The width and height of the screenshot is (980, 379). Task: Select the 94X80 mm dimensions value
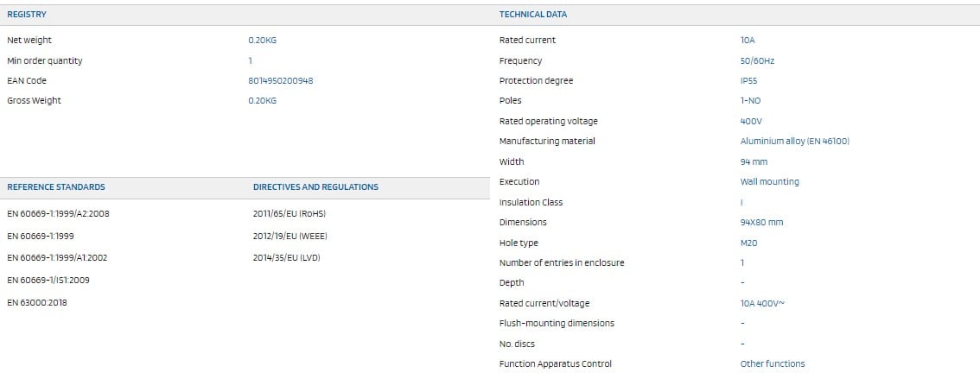(761, 223)
